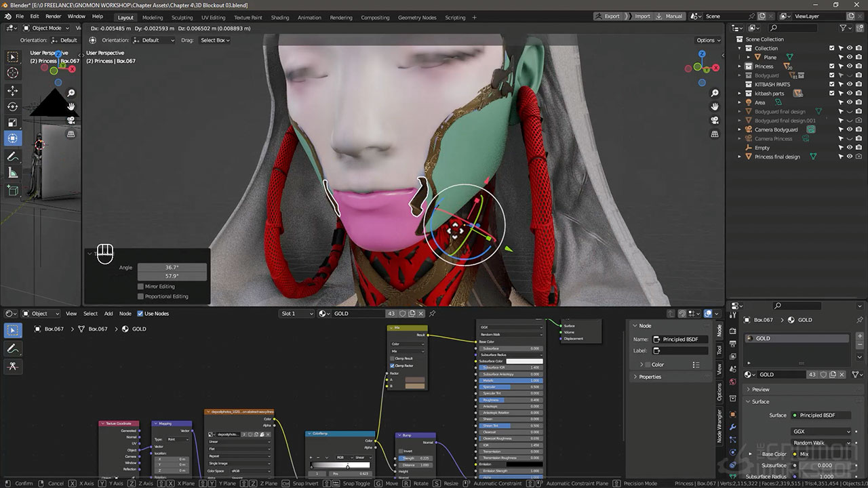Viewport: 868px width, 488px height.
Task: Click the outliner filter funnel icon
Action: pos(843,28)
